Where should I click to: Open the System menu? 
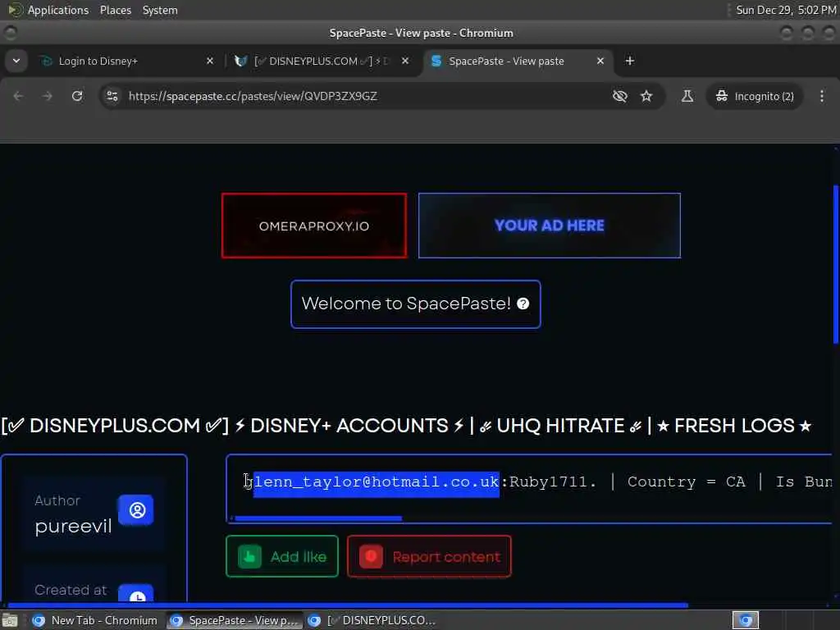point(160,10)
